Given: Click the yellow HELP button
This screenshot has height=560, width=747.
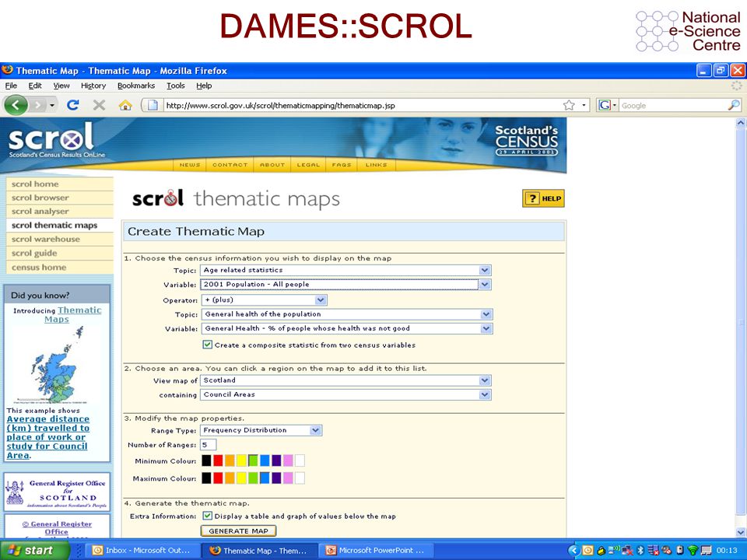Looking at the screenshot, I should click(x=543, y=198).
